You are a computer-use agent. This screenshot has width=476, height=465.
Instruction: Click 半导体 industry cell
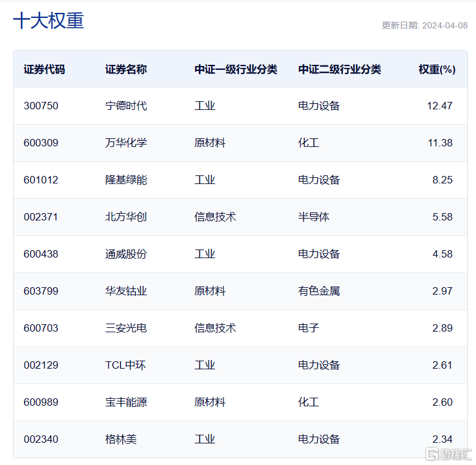pyautogui.click(x=314, y=217)
